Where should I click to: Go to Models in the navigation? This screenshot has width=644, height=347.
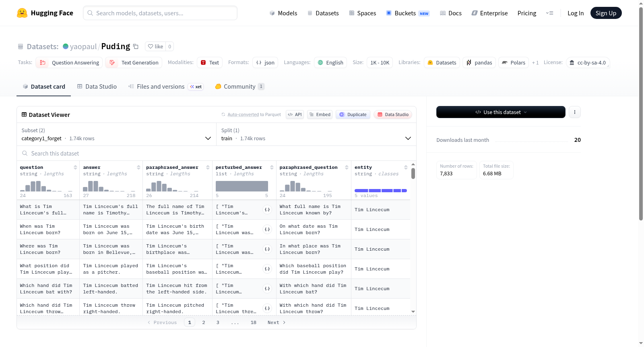(283, 13)
